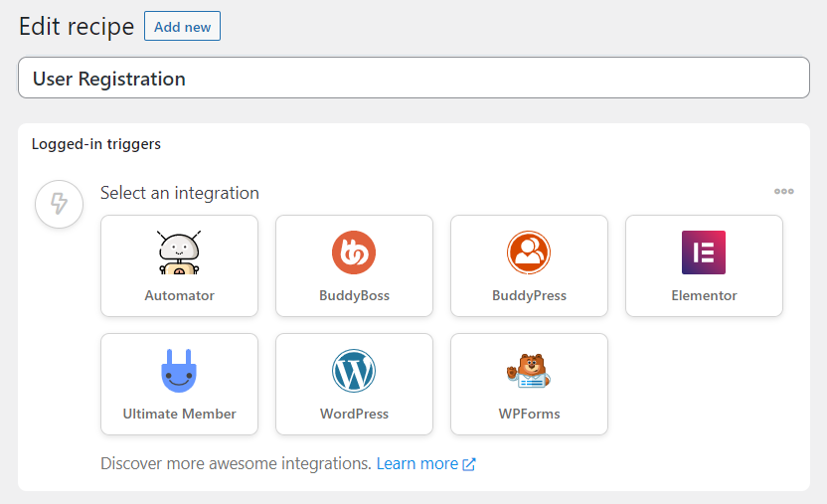Click the Elementor card label
This screenshot has width=827, height=504.
(x=704, y=296)
